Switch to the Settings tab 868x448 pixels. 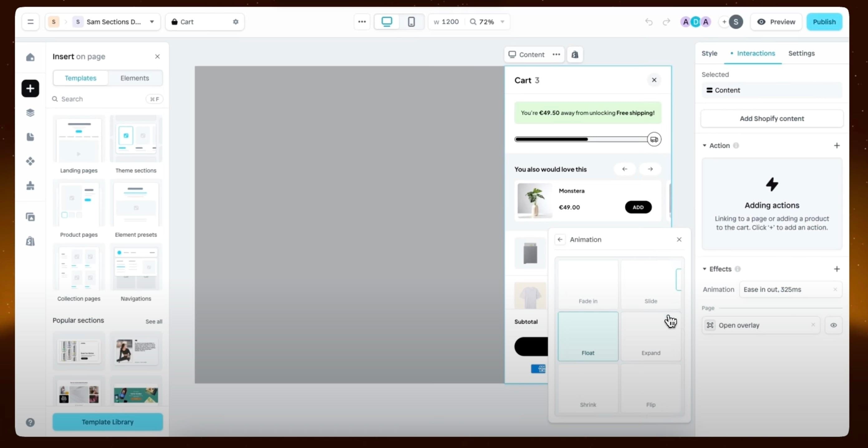[x=801, y=53]
